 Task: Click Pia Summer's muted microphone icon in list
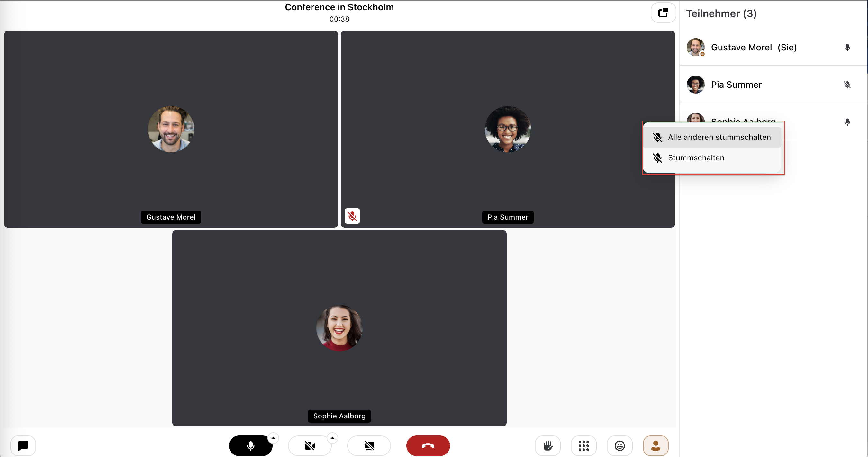847,85
